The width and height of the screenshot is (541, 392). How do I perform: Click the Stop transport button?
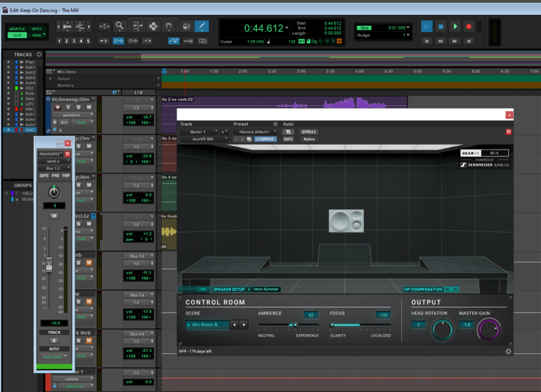pos(441,26)
